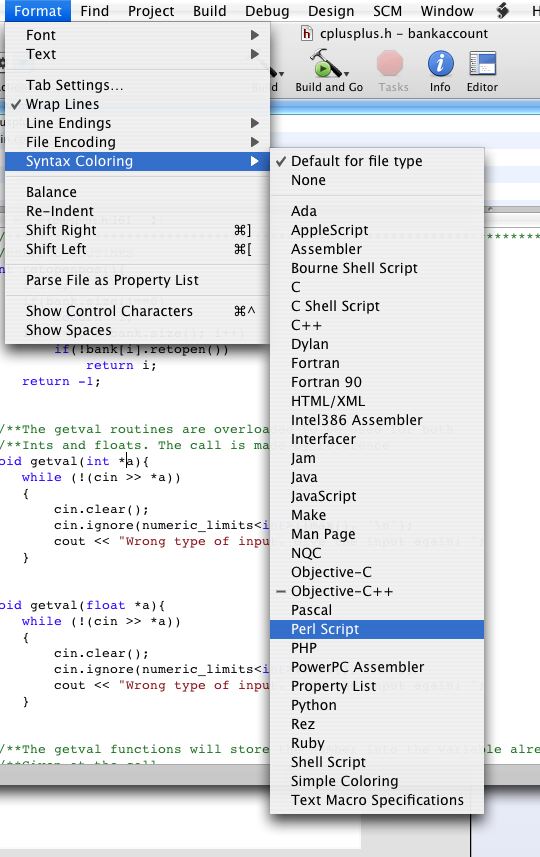Choose Fortran 90 syntax coloring

click(377, 382)
